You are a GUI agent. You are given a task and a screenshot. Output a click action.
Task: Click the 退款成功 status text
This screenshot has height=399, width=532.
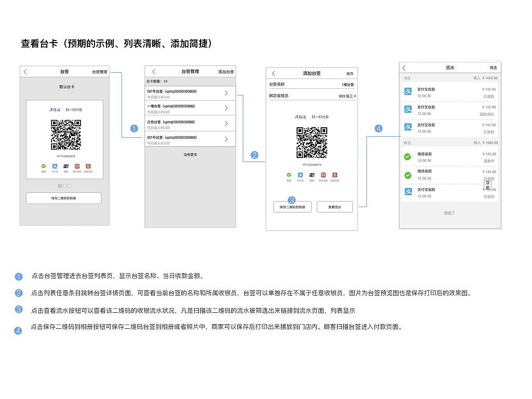(486, 114)
